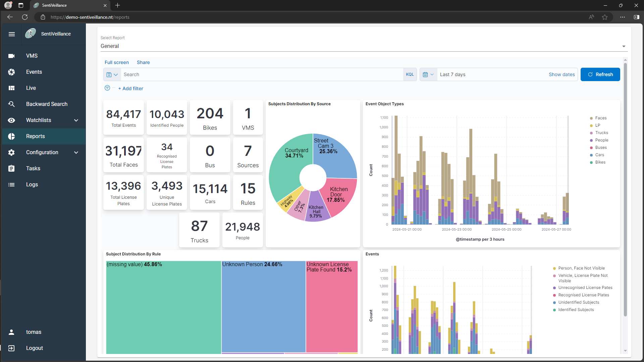Click the Watchlists eye icon
Viewport: 644px width, 362px height.
coord(11,120)
